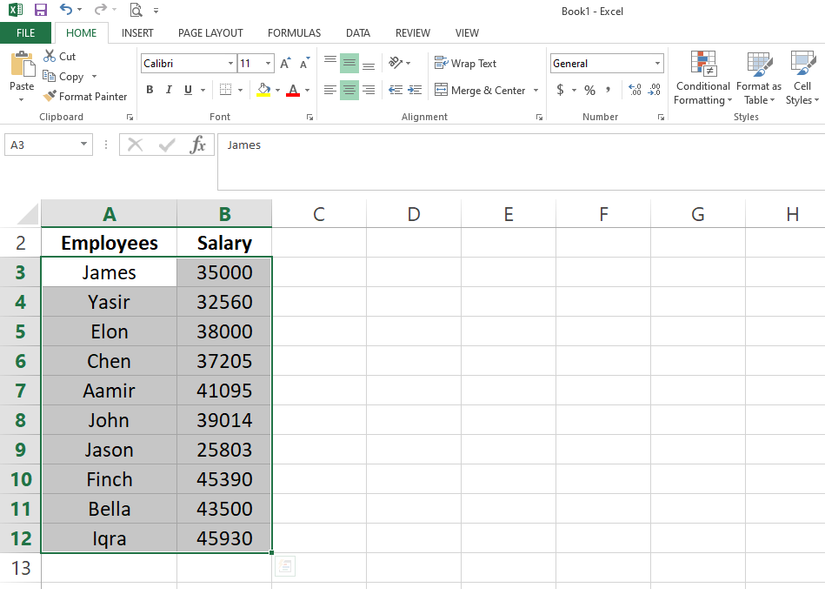825x589 pixels.
Task: Switch to the FORMULAS ribbon tab
Action: click(x=294, y=33)
